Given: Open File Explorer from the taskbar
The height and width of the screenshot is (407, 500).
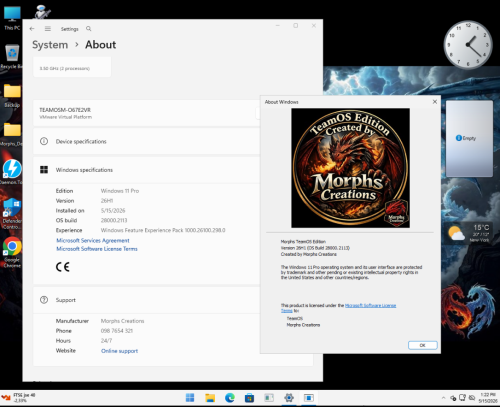Looking at the screenshot, I should click(210, 397).
